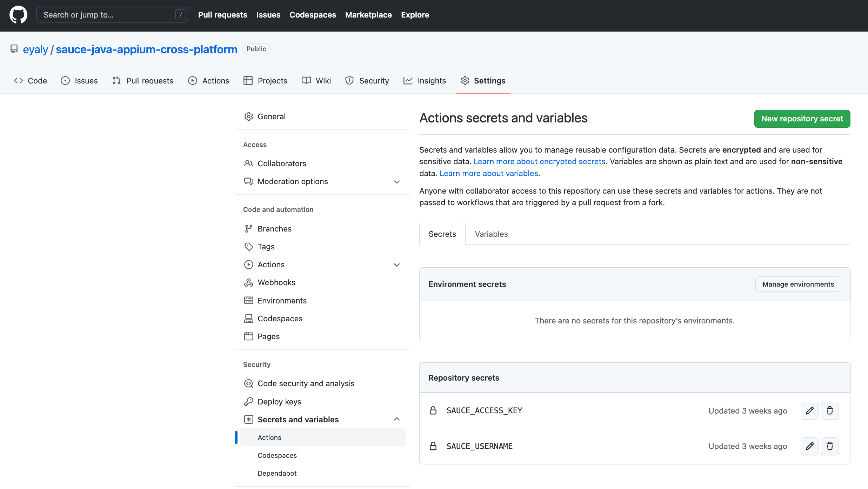Click New repository secret button
The height and width of the screenshot is (489, 868).
(x=802, y=118)
